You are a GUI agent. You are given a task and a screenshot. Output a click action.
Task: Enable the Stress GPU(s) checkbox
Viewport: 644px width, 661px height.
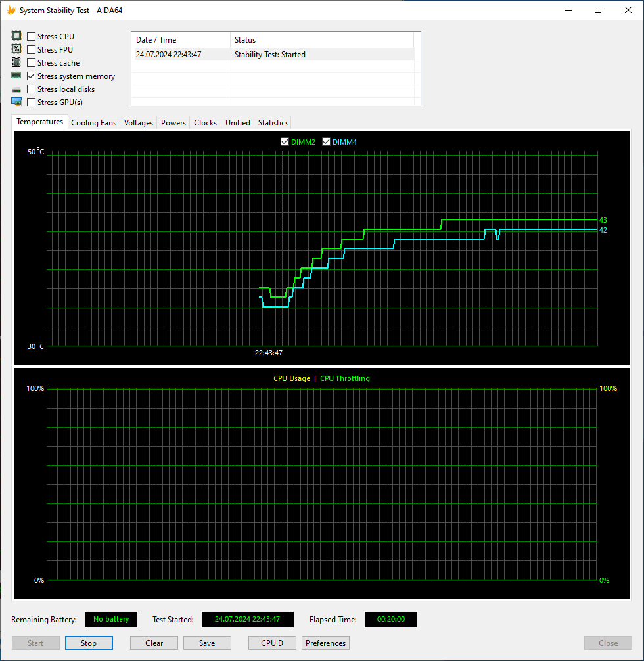tap(31, 102)
